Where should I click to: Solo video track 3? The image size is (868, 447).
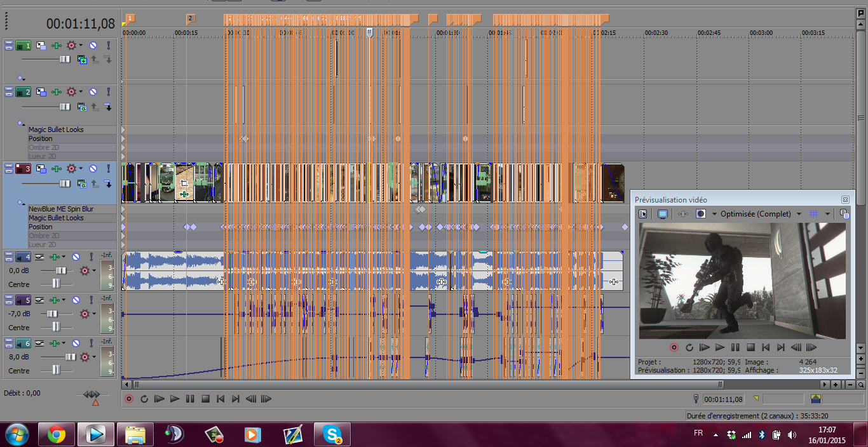pyautogui.click(x=108, y=169)
